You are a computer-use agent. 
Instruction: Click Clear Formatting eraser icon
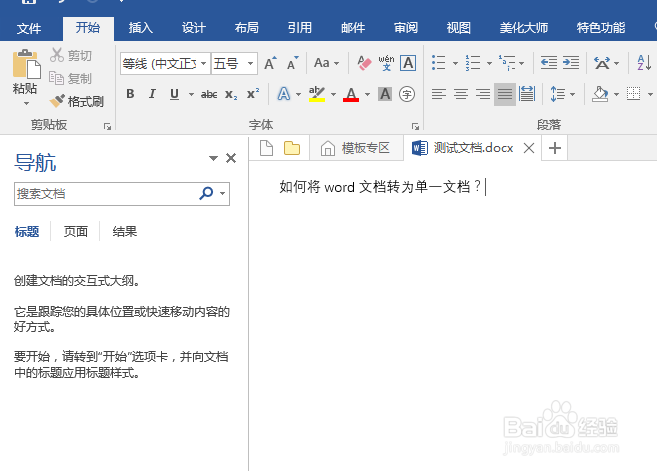click(x=364, y=63)
